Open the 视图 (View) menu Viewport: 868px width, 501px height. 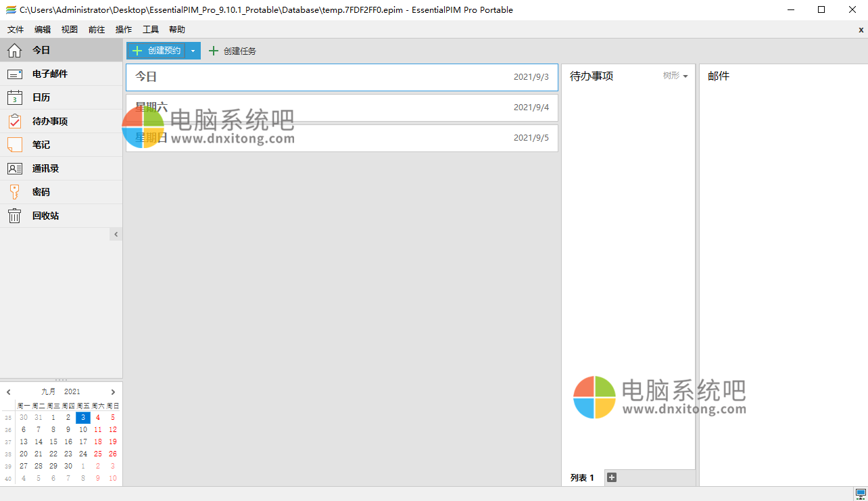pos(69,29)
